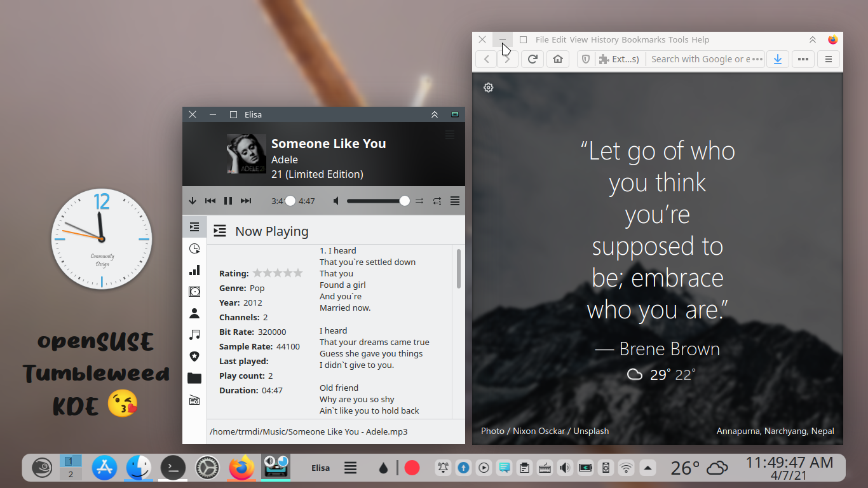Open Wi-Fi networks in system tray
The image size is (868, 488).
click(x=627, y=468)
